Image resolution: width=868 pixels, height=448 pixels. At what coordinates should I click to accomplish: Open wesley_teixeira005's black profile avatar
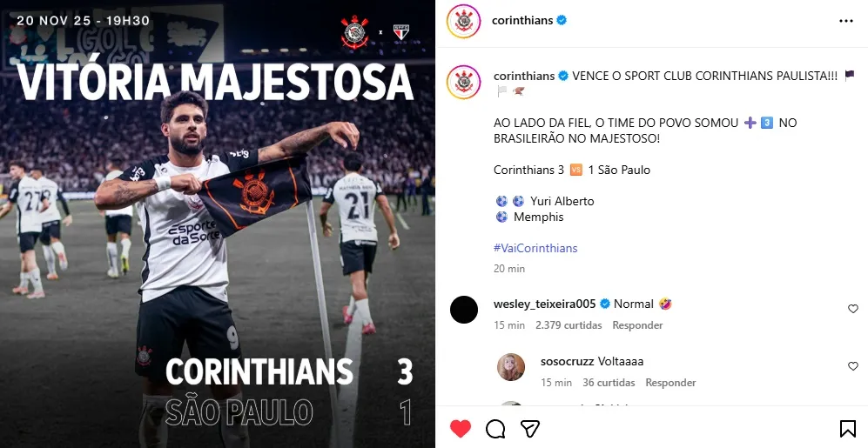[464, 310]
